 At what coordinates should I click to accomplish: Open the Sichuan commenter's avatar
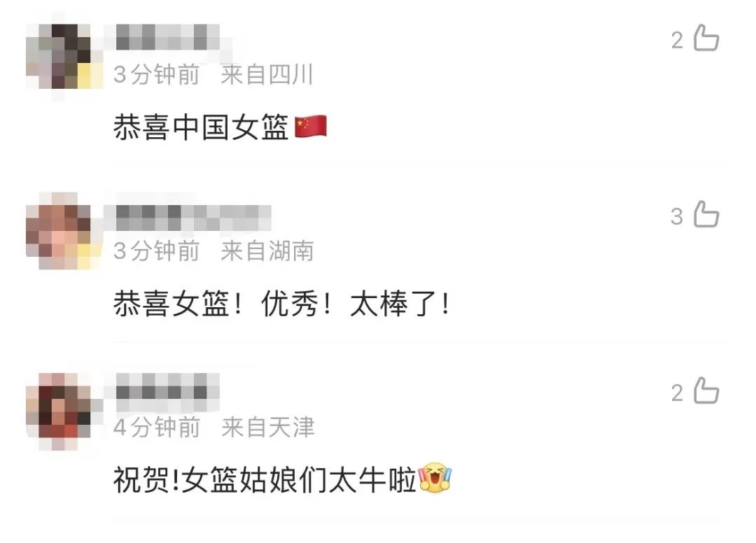tap(64, 57)
